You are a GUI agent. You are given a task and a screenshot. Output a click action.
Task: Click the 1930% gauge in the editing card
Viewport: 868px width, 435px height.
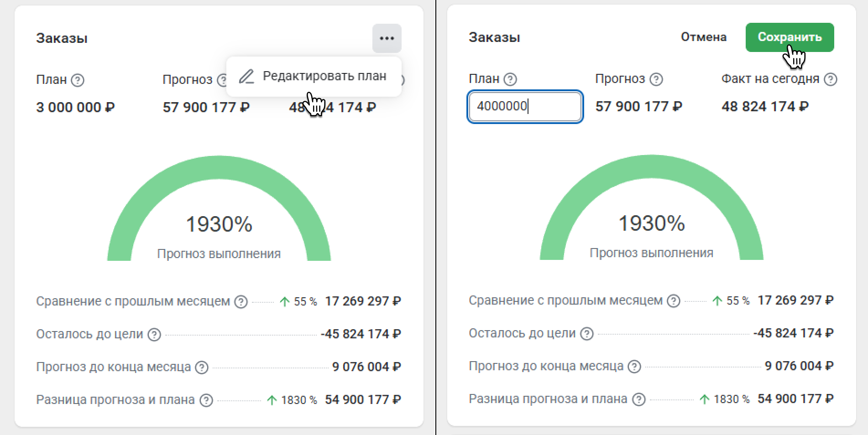point(651,223)
